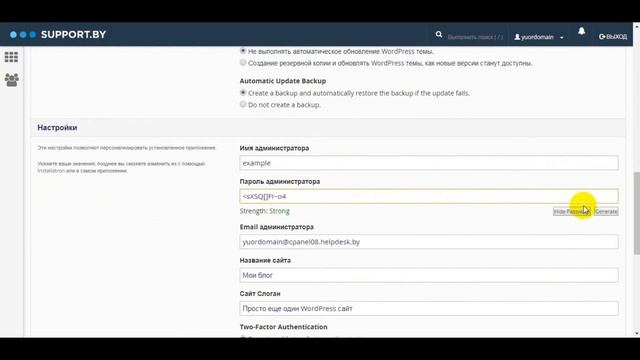
Task: Click the administrator email field
Action: pyautogui.click(x=429, y=242)
